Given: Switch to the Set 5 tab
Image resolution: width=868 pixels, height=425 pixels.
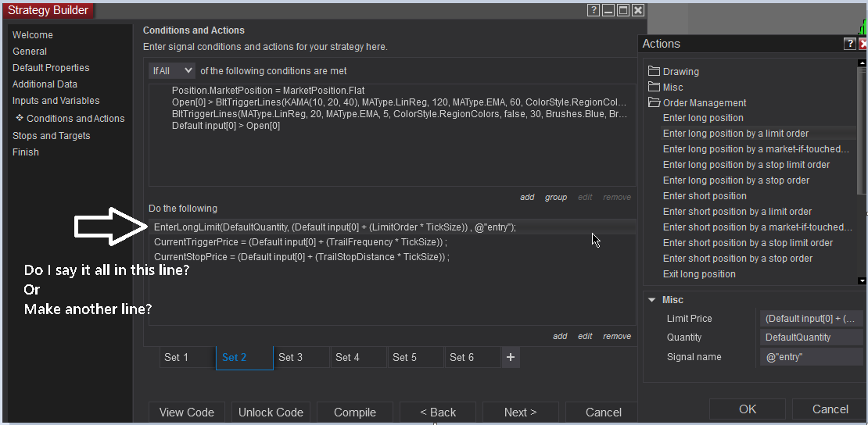Looking at the screenshot, I should 404,357.
